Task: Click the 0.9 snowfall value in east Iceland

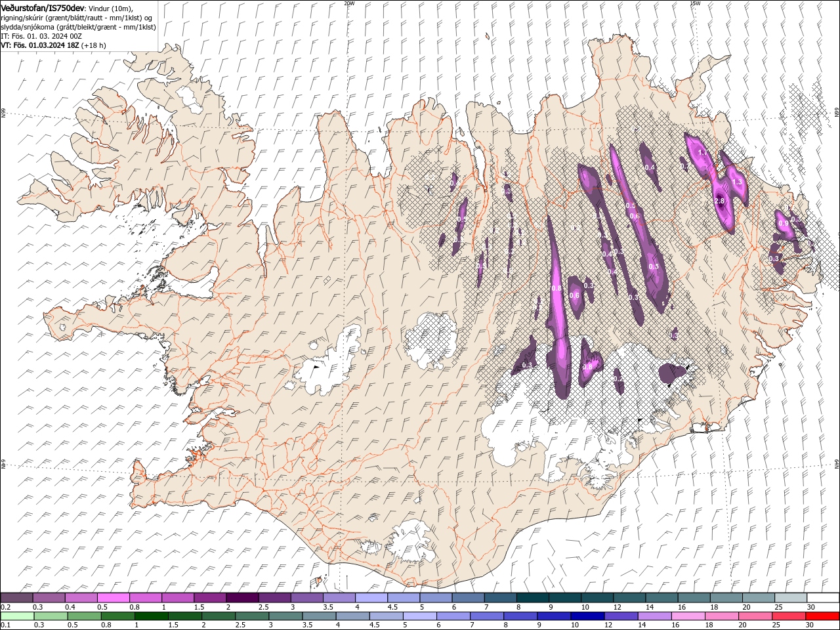Action: [x=783, y=223]
